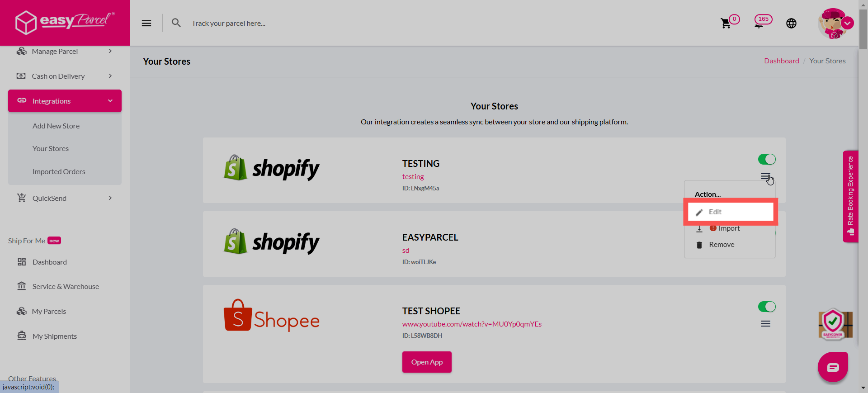Click the Remove trash icon

699,245
